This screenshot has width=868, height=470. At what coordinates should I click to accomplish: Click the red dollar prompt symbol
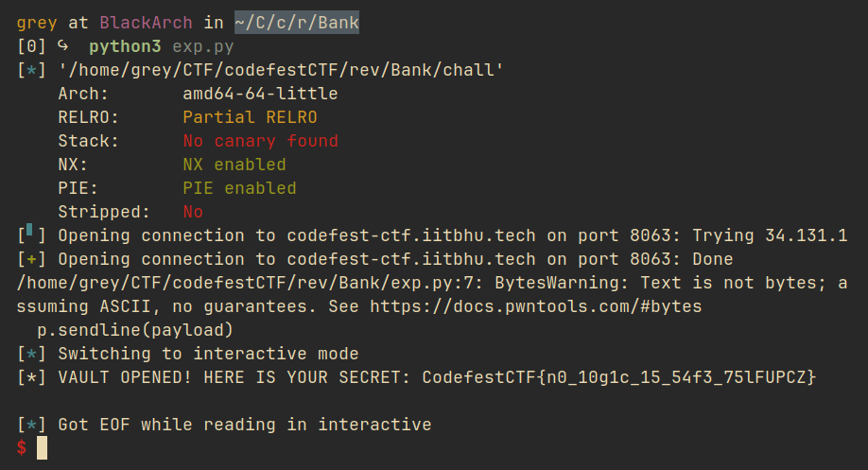click(22, 447)
